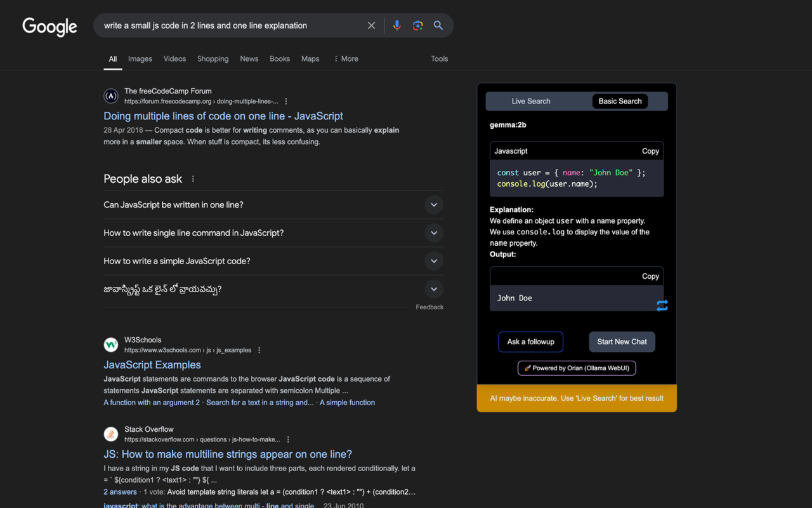Start voice search with the microphone icon

pyautogui.click(x=396, y=25)
